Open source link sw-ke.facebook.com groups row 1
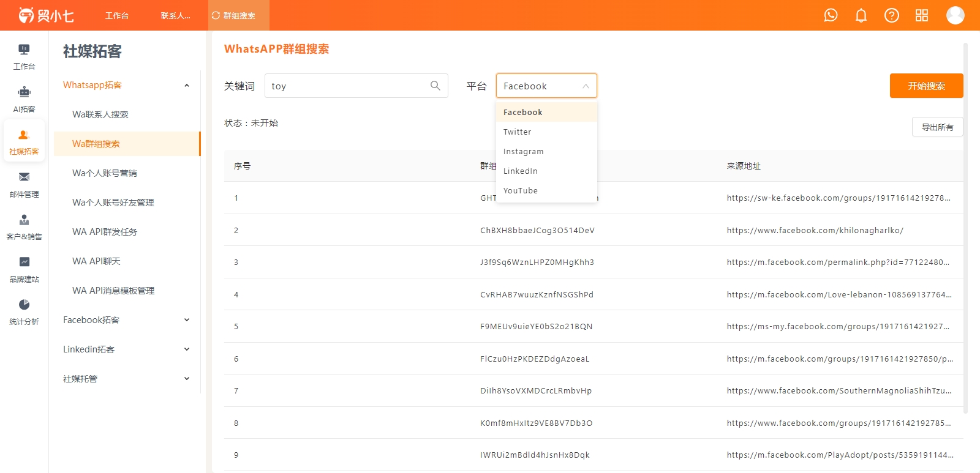980x473 pixels. (x=839, y=198)
